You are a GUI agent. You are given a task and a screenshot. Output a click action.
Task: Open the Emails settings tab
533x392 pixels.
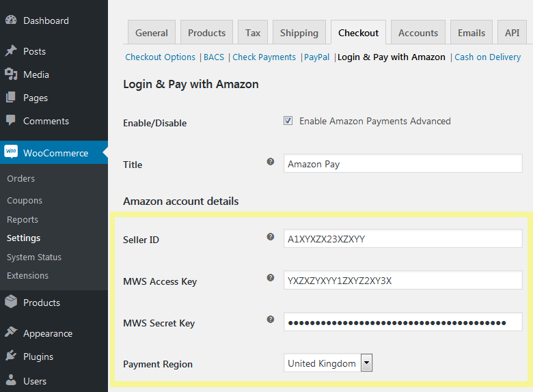471,33
